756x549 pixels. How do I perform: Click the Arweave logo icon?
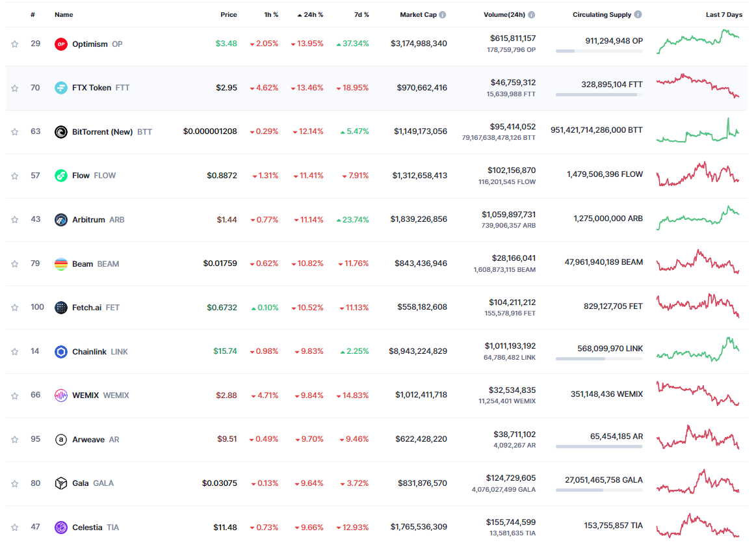point(60,440)
